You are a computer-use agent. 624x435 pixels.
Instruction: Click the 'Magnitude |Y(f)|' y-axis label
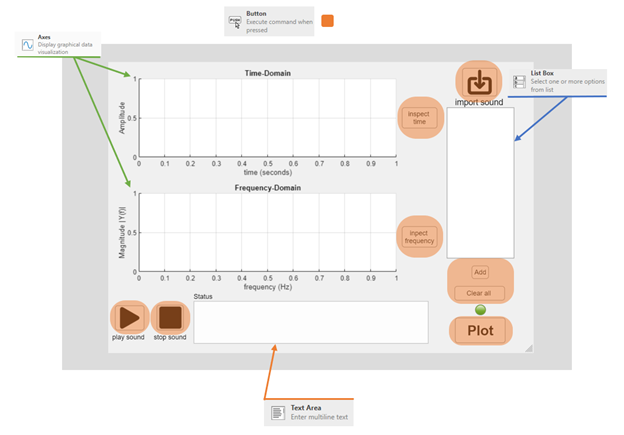coord(122,232)
